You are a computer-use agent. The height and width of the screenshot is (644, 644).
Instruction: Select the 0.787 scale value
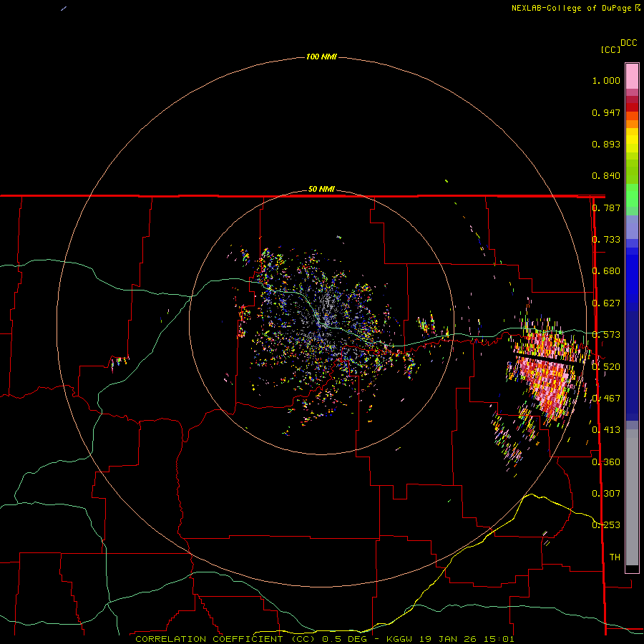pyautogui.click(x=606, y=208)
